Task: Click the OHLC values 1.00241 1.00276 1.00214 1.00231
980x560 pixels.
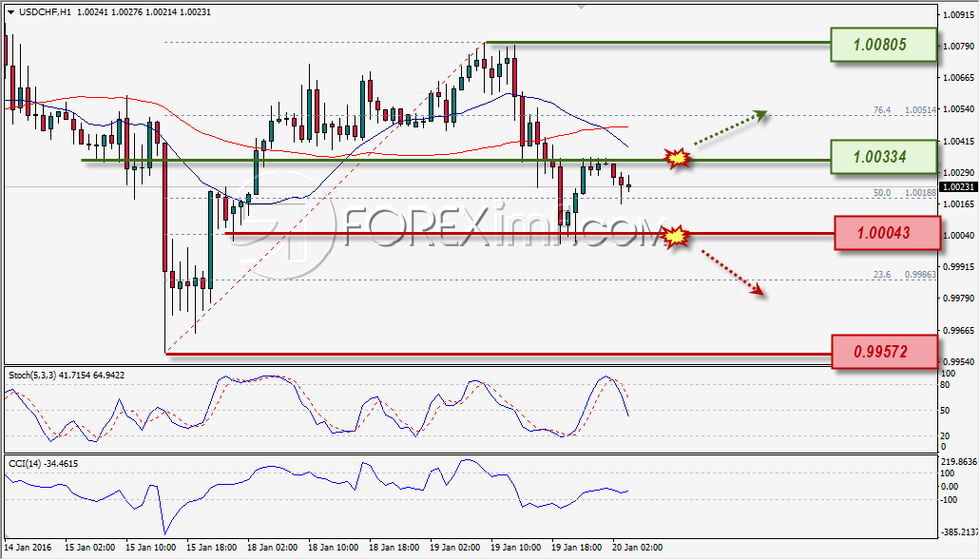Action: point(144,11)
